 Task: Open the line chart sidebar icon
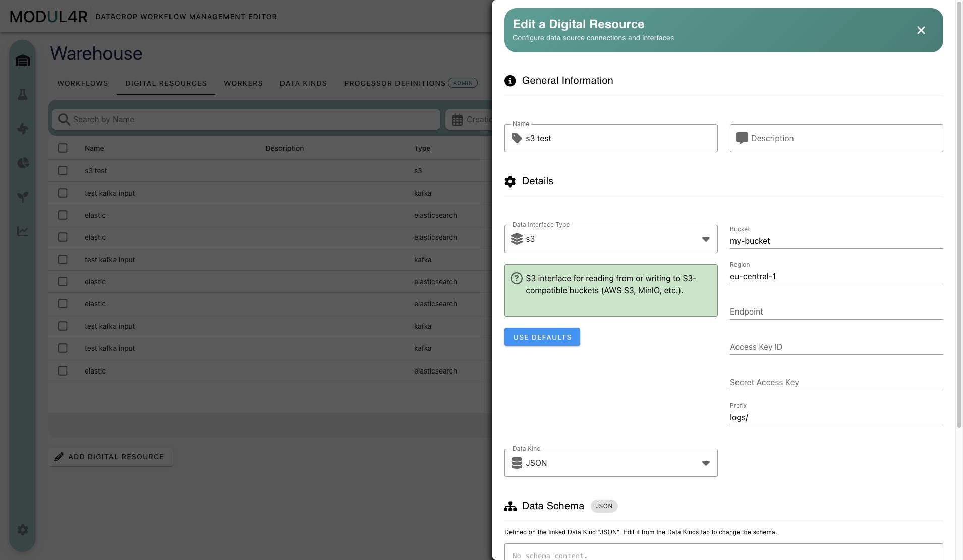[x=23, y=231]
